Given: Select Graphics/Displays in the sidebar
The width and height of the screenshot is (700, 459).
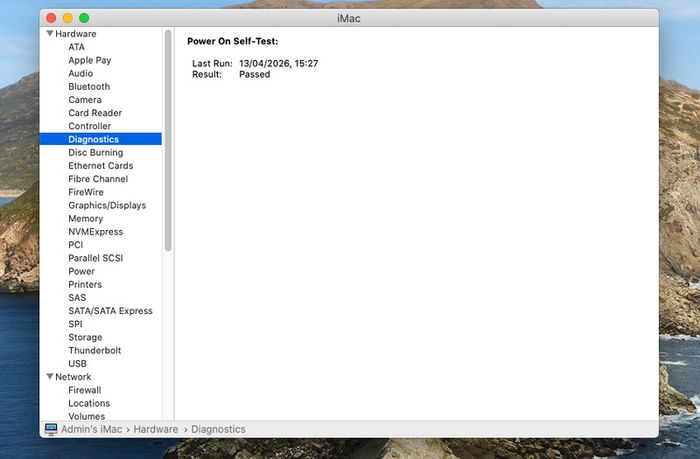Looking at the screenshot, I should (107, 205).
